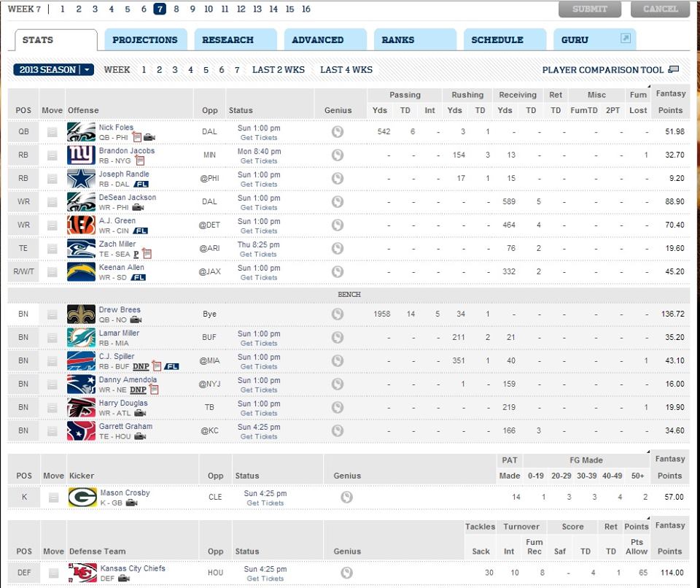Toggle move control for A.J. Green

click(x=52, y=225)
